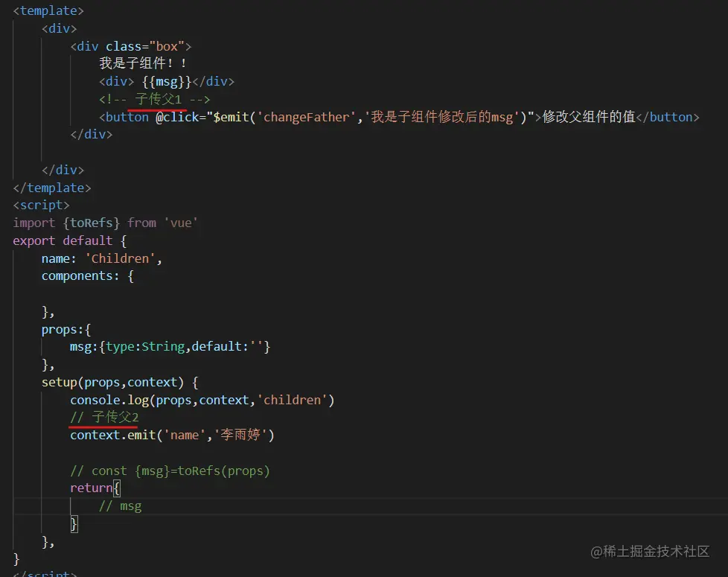
Task: Click the 'children' string in console.log
Action: pos(292,400)
